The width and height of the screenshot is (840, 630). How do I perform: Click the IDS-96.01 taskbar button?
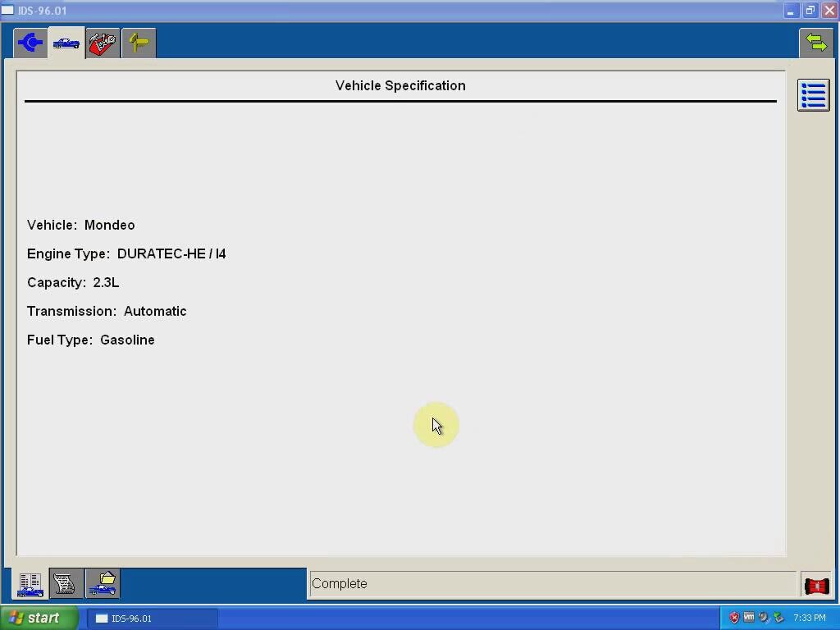click(x=152, y=619)
